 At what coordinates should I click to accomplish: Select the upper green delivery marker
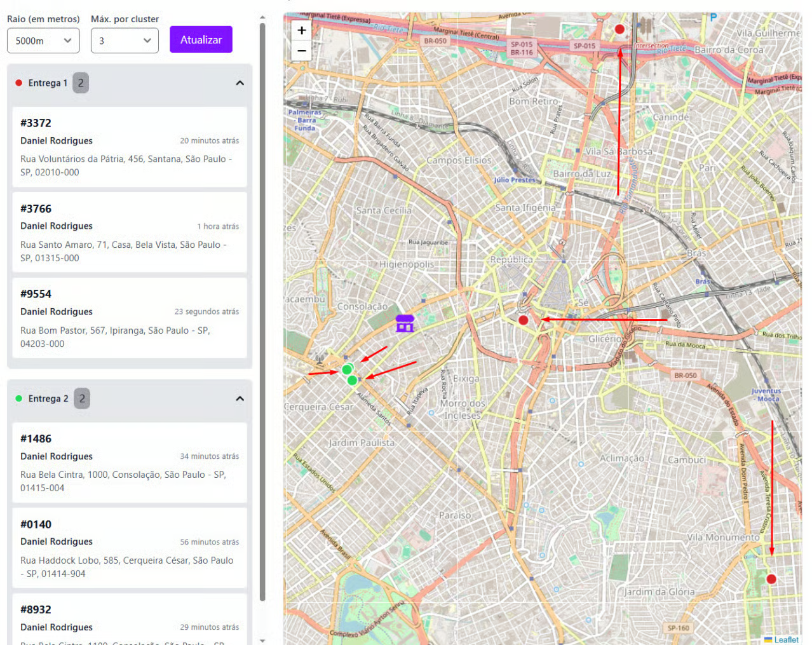[346, 369]
